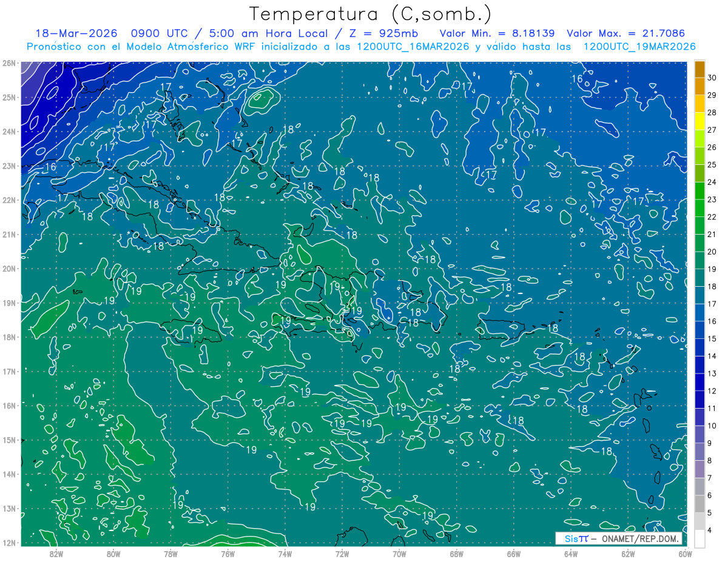Screen dimensions: 728x562
Task: Click the "82W" longitude axis label
Action: 56,554
